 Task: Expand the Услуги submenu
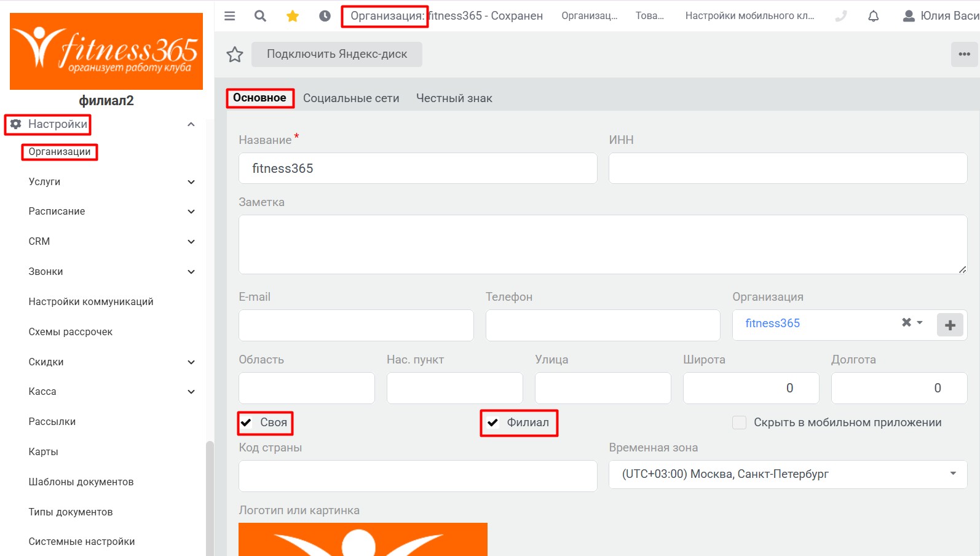pos(191,182)
